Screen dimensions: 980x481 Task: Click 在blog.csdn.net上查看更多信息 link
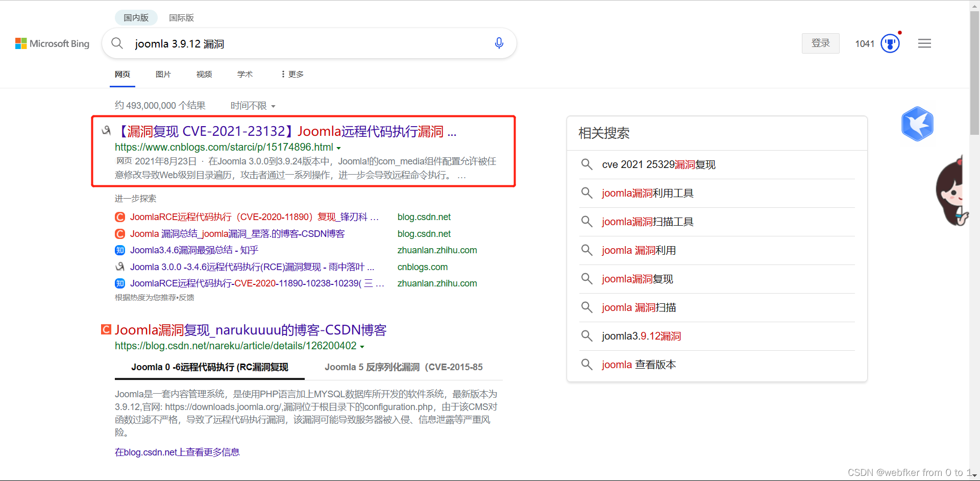[177, 452]
